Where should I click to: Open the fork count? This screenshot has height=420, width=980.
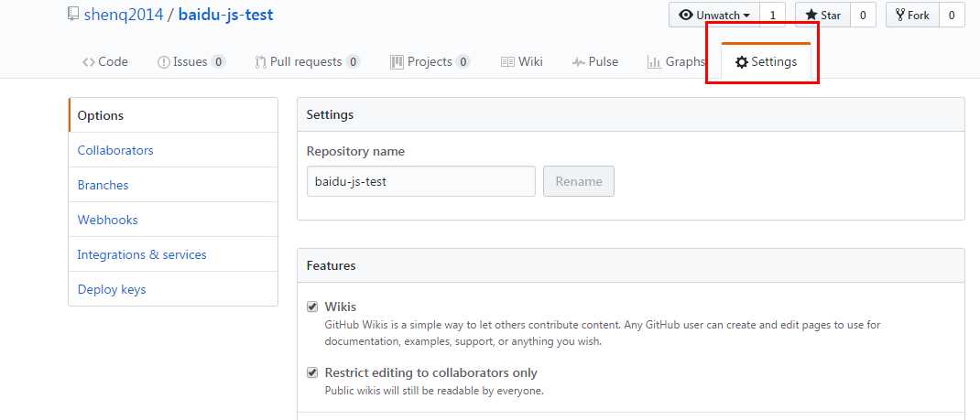(x=952, y=15)
